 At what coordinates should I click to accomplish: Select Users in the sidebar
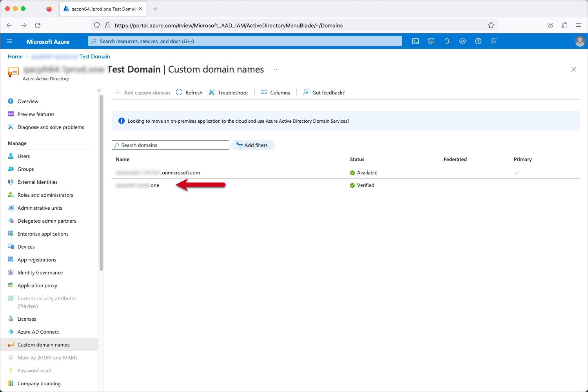click(x=24, y=156)
